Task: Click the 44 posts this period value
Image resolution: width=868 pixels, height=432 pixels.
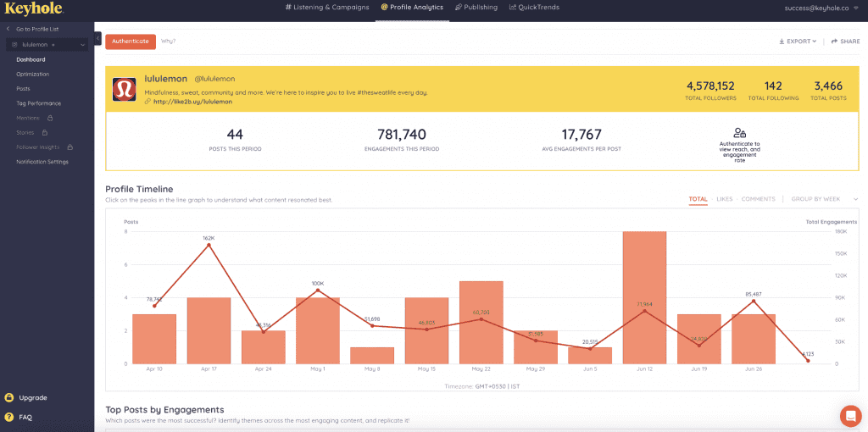Action: click(235, 135)
